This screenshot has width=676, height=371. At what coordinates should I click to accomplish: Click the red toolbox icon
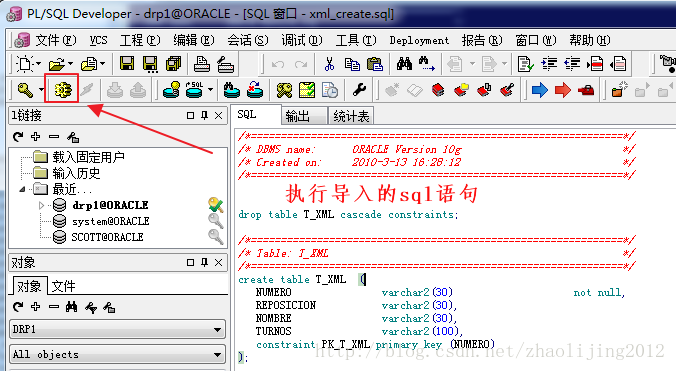pyautogui.click(x=586, y=90)
